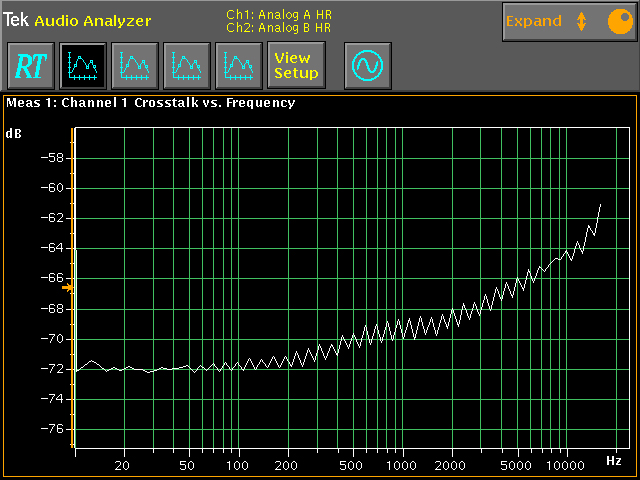Select the first measurement graph icon
The height and width of the screenshot is (480, 640).
click(81, 66)
